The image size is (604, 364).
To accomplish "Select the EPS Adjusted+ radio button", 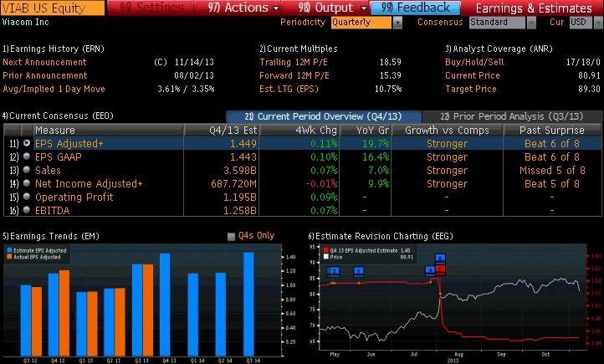I will (27, 143).
